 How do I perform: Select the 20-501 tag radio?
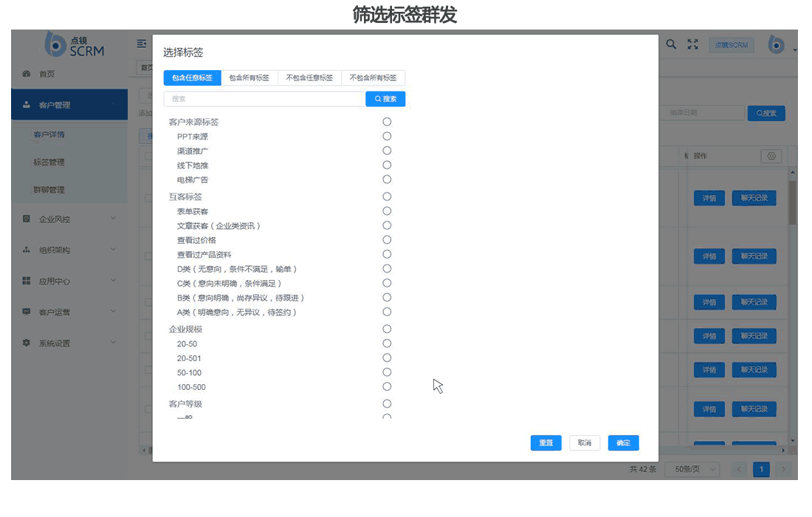click(387, 358)
